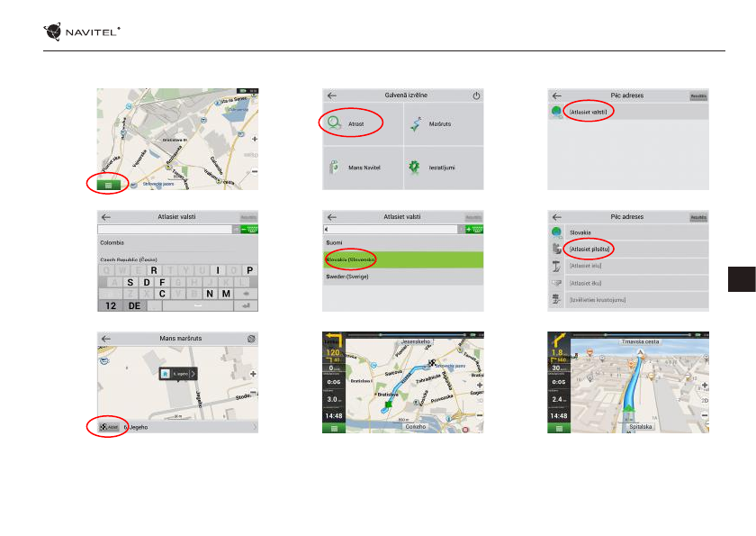Click the city icon beside [Atlasiet pilsētu]
The height and width of the screenshot is (536, 756).
coord(556,249)
